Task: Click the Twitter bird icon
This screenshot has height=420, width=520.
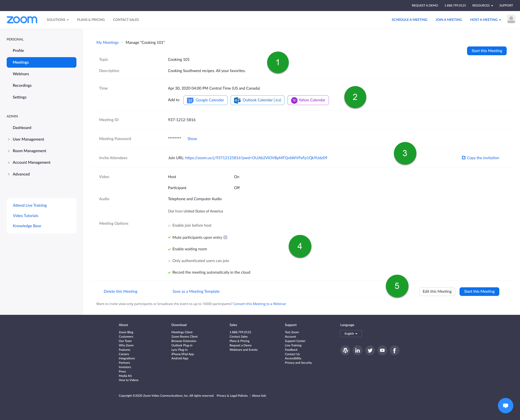Action: (370, 350)
